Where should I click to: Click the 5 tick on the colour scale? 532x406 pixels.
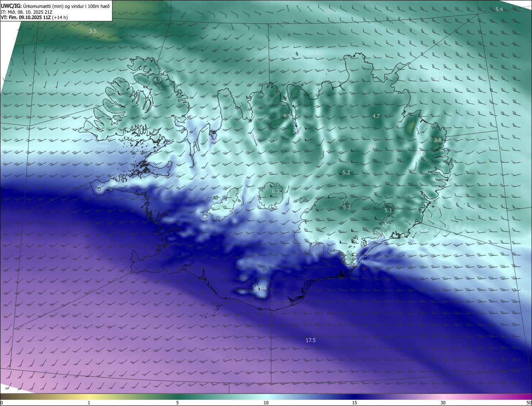pos(177,403)
